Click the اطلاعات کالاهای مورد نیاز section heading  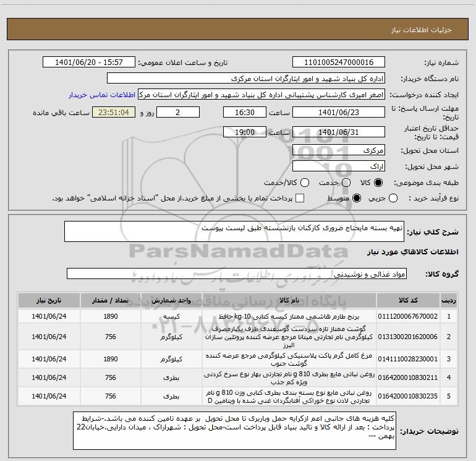click(413, 252)
